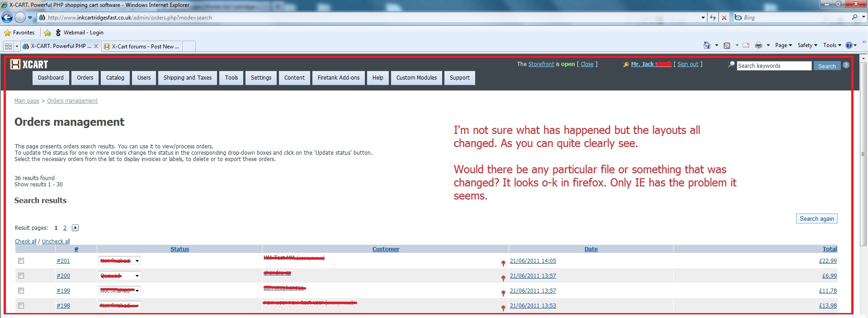Click the IE Home icon
This screenshot has height=318, width=868.
(707, 45)
